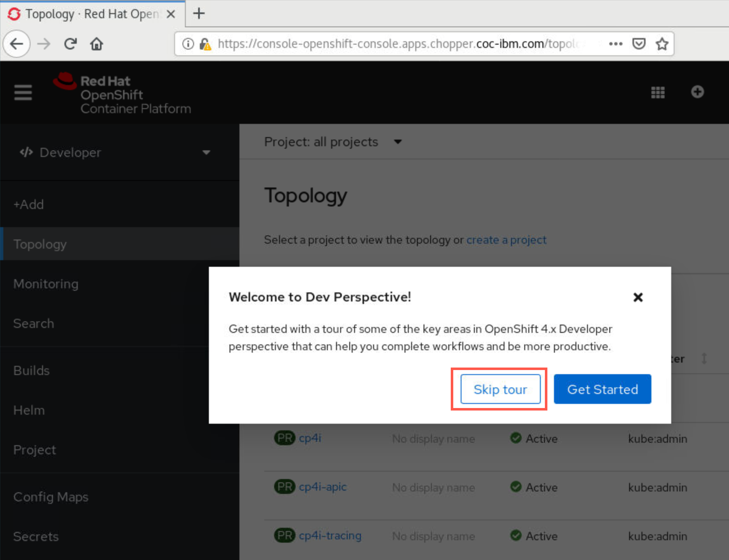Click the Active status for cp4i-tracing
729x560 pixels.
(x=534, y=536)
